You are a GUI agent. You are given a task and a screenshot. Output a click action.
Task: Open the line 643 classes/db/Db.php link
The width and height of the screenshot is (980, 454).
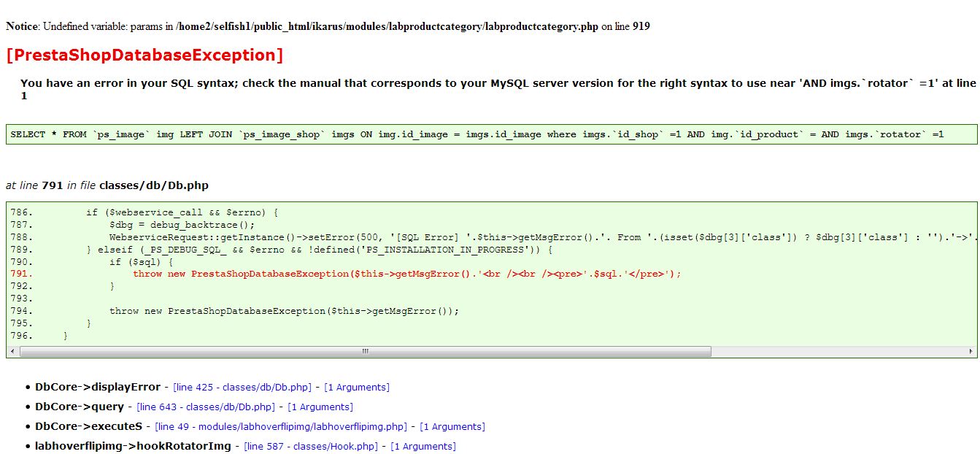pyautogui.click(x=206, y=407)
